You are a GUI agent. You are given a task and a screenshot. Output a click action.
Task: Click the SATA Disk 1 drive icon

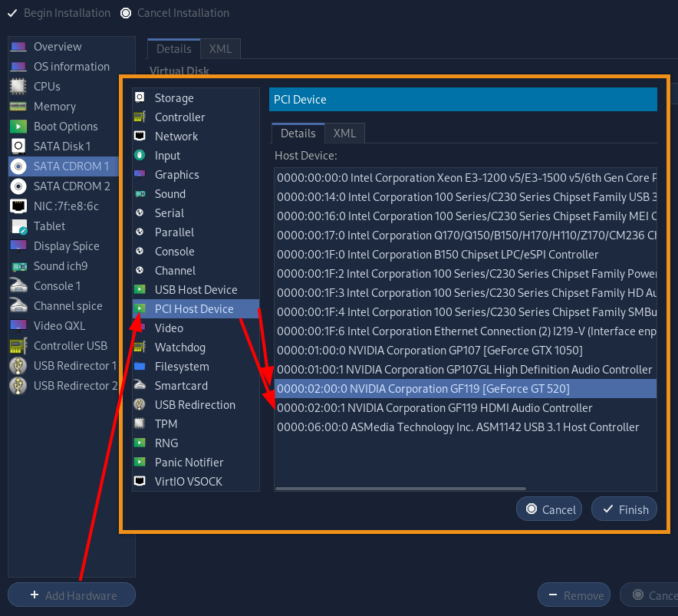pos(18,147)
